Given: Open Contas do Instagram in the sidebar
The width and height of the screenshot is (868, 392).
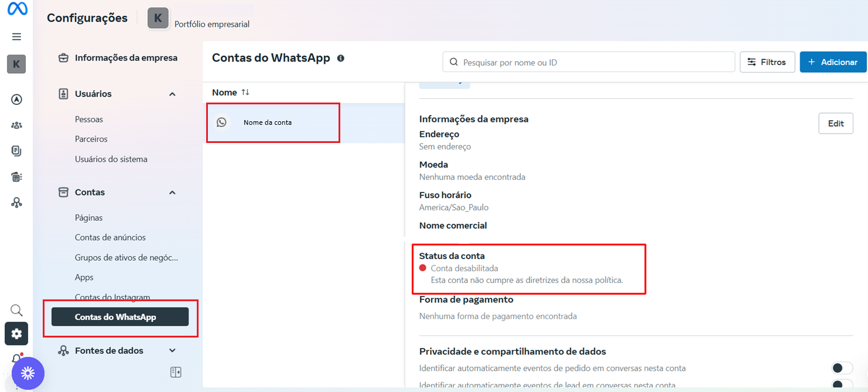Looking at the screenshot, I should coord(112,297).
